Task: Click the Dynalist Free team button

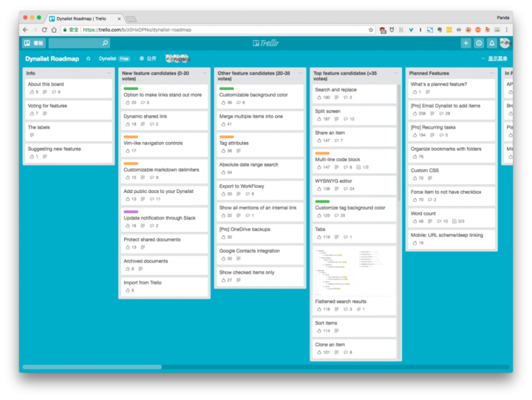Action: [x=114, y=58]
